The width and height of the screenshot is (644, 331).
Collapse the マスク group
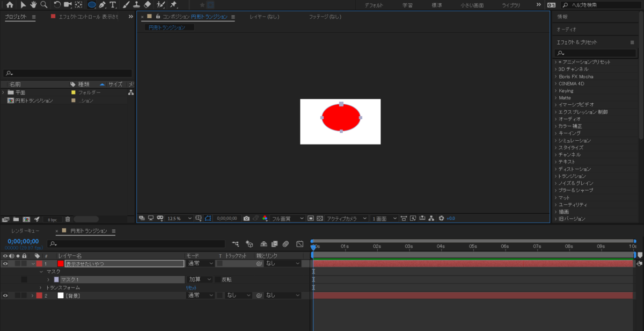(x=41, y=272)
